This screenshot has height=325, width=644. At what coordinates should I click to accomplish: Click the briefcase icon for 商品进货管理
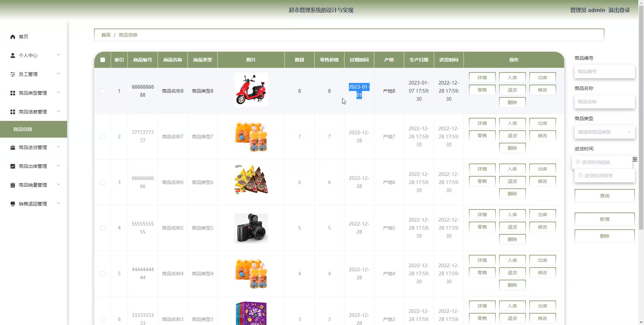pyautogui.click(x=13, y=147)
